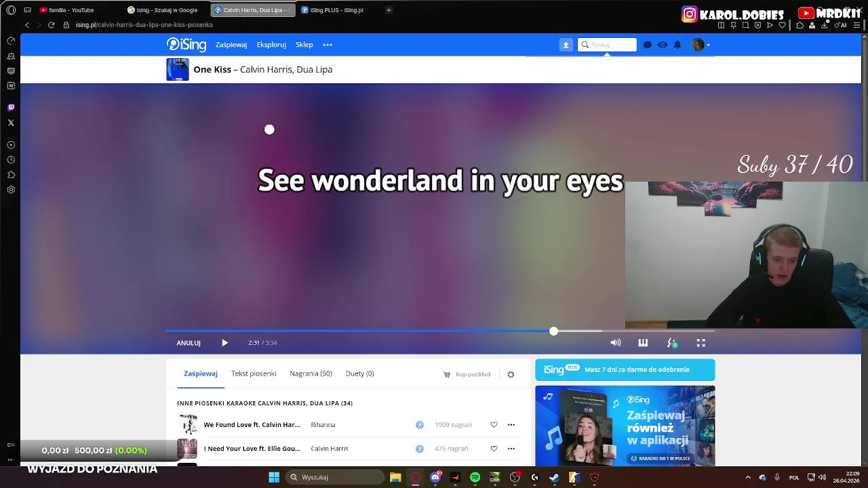The image size is (868, 488).
Task: Click the song progress bar handle
Action: [554, 331]
